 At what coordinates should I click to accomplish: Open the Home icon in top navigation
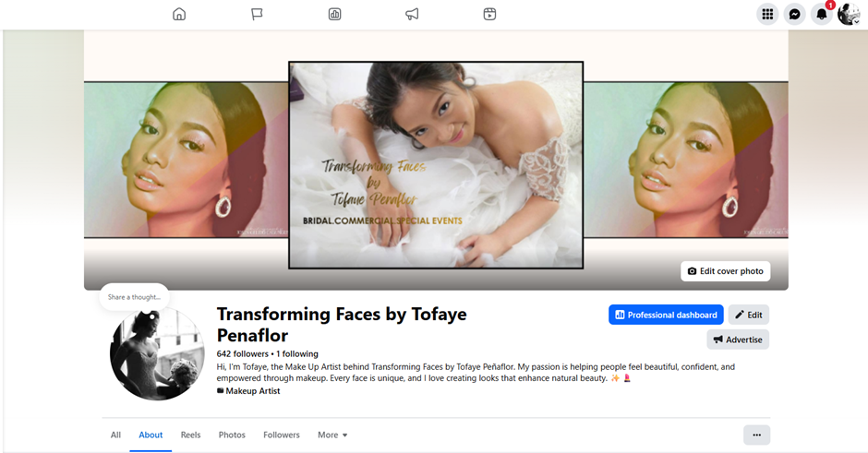[x=179, y=14]
